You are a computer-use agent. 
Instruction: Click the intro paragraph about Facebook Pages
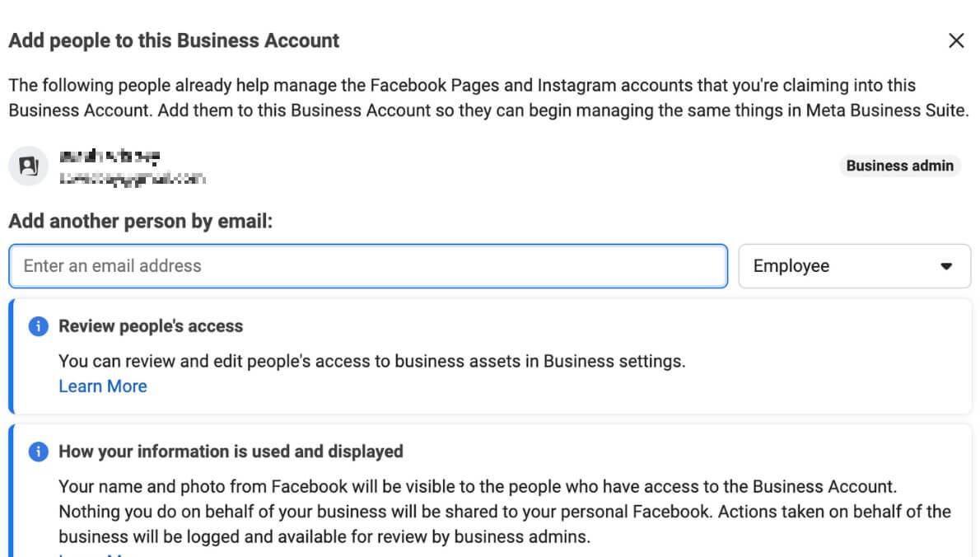pos(486,97)
